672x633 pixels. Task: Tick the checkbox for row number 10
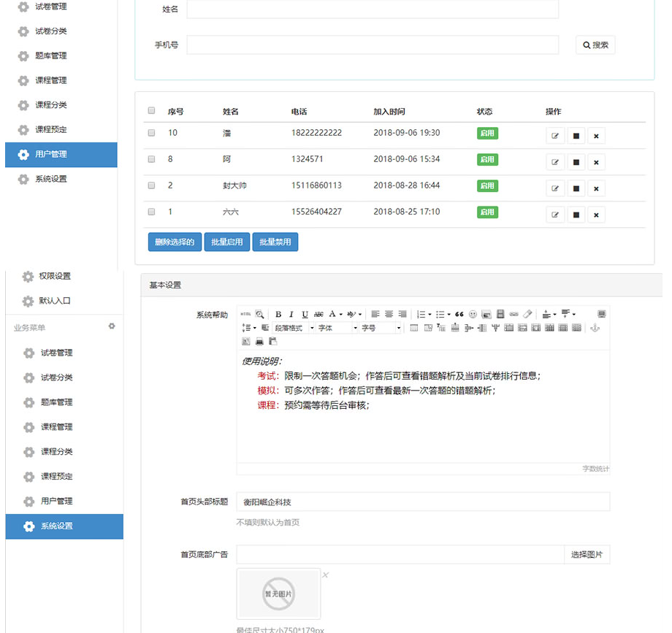pos(152,133)
